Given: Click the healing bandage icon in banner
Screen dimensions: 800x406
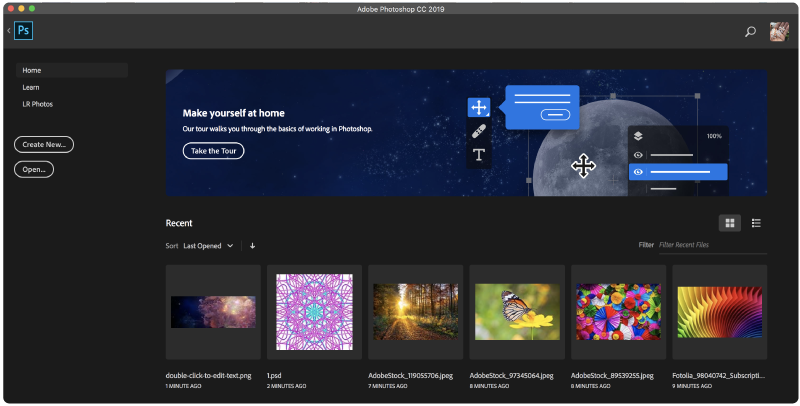Looking at the screenshot, I should click(x=479, y=131).
